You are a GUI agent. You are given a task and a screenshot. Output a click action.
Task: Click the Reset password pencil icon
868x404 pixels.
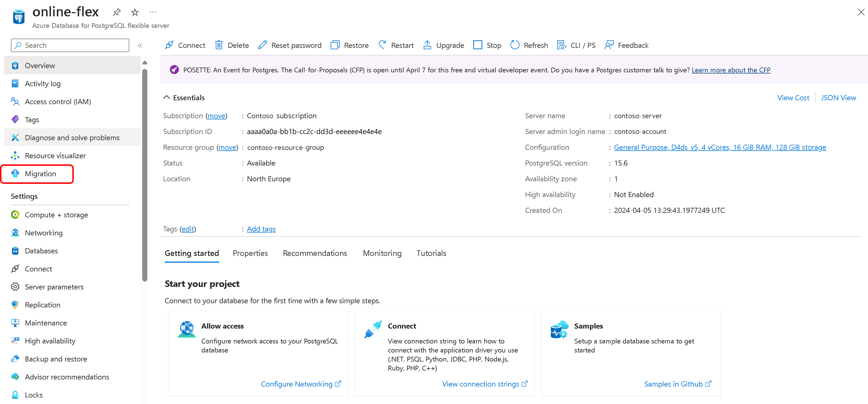[x=263, y=45]
